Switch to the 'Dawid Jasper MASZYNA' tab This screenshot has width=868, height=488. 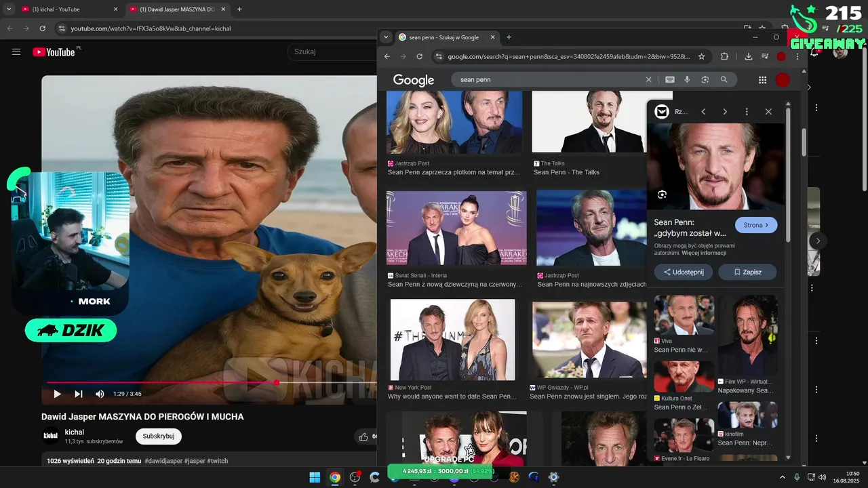click(x=178, y=9)
